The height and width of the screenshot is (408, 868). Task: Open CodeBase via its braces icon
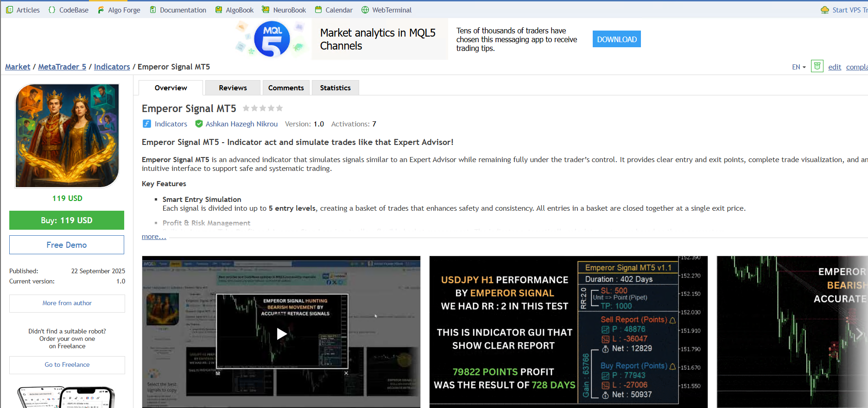point(52,10)
